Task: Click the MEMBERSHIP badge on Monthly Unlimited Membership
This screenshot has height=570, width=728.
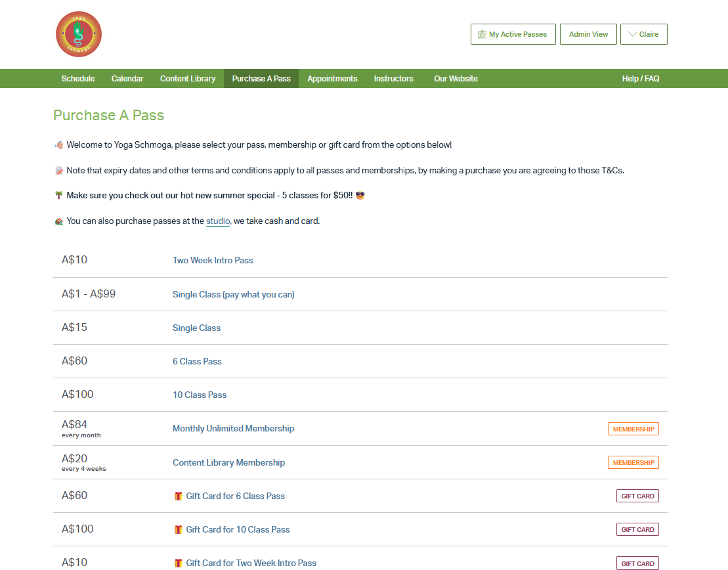Action: click(633, 429)
